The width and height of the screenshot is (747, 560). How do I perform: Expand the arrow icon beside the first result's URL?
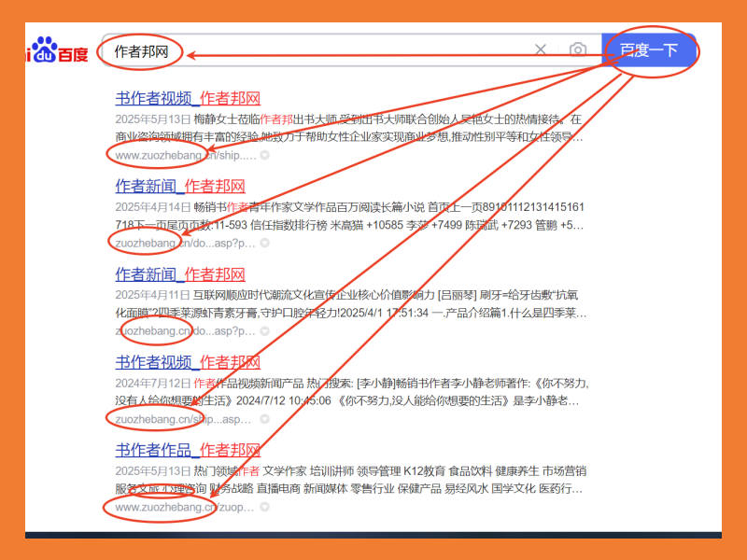pyautogui.click(x=265, y=155)
